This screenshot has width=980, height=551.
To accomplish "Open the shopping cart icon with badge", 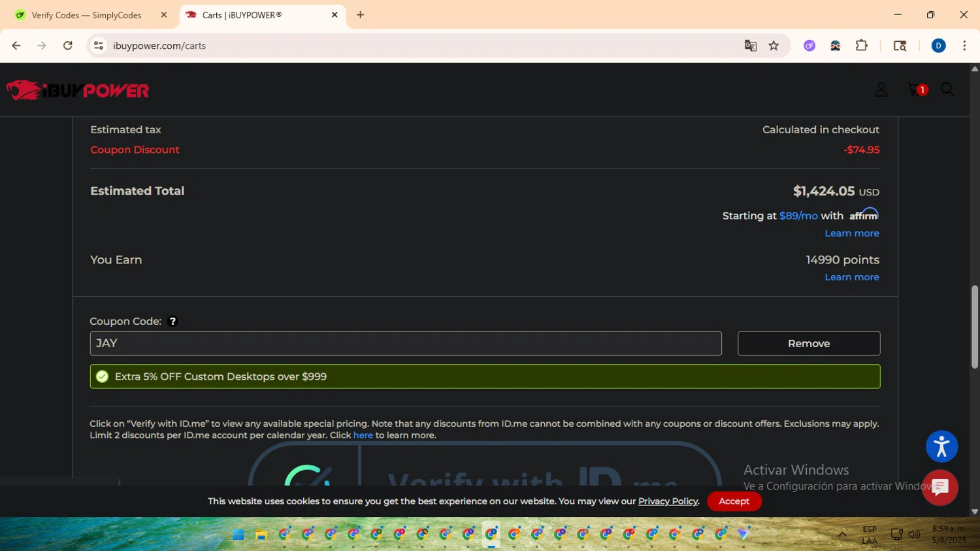I will click(x=917, y=90).
